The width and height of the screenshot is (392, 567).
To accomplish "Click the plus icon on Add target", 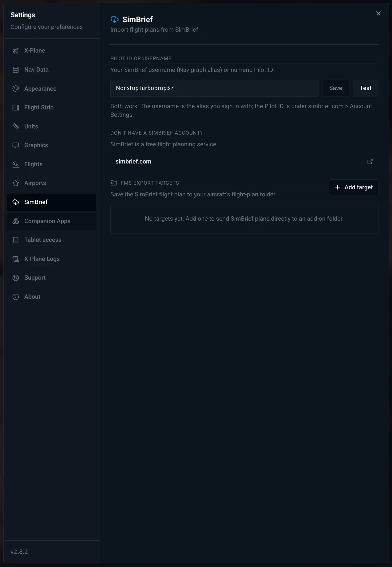I will [x=338, y=187].
